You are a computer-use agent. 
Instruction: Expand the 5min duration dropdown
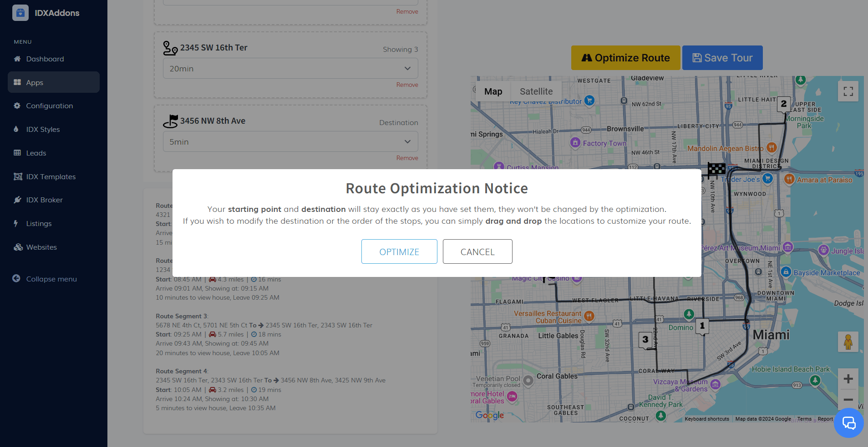[x=290, y=142]
